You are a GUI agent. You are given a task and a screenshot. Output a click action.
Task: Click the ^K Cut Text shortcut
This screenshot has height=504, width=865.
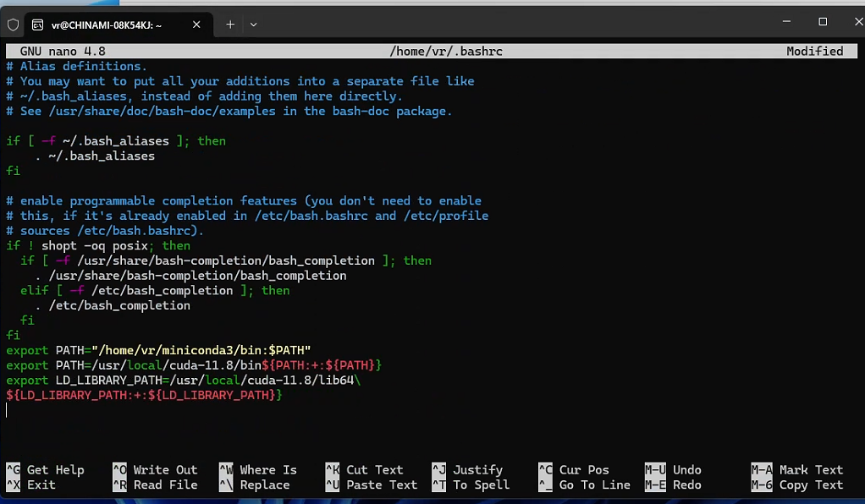pos(365,470)
